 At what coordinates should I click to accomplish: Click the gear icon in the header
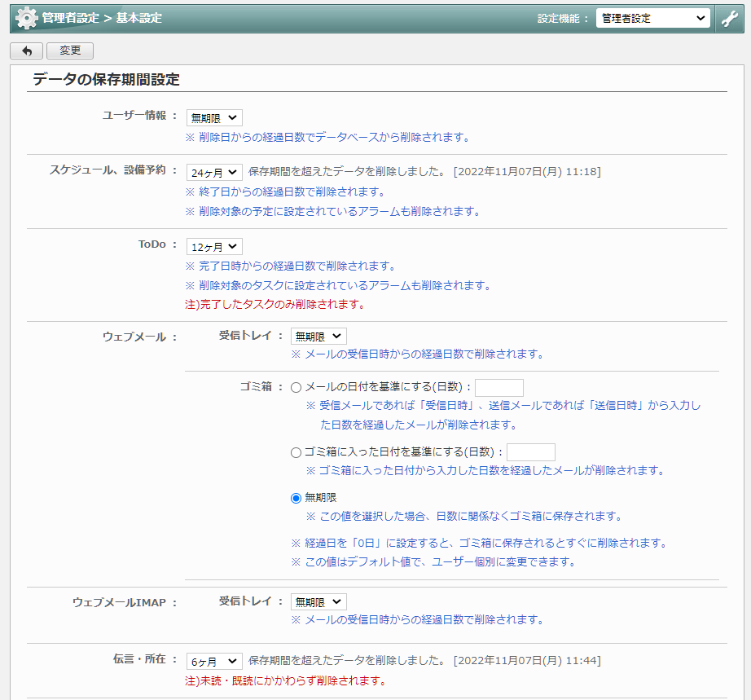tap(27, 18)
